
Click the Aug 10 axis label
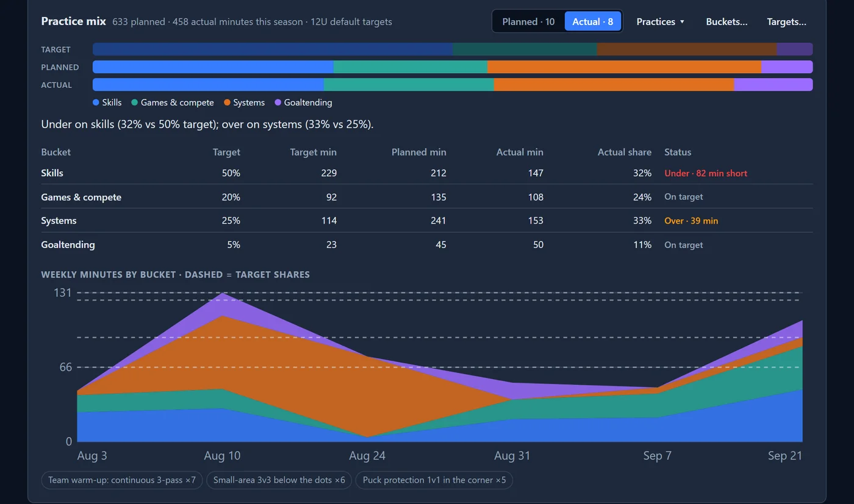222,456
